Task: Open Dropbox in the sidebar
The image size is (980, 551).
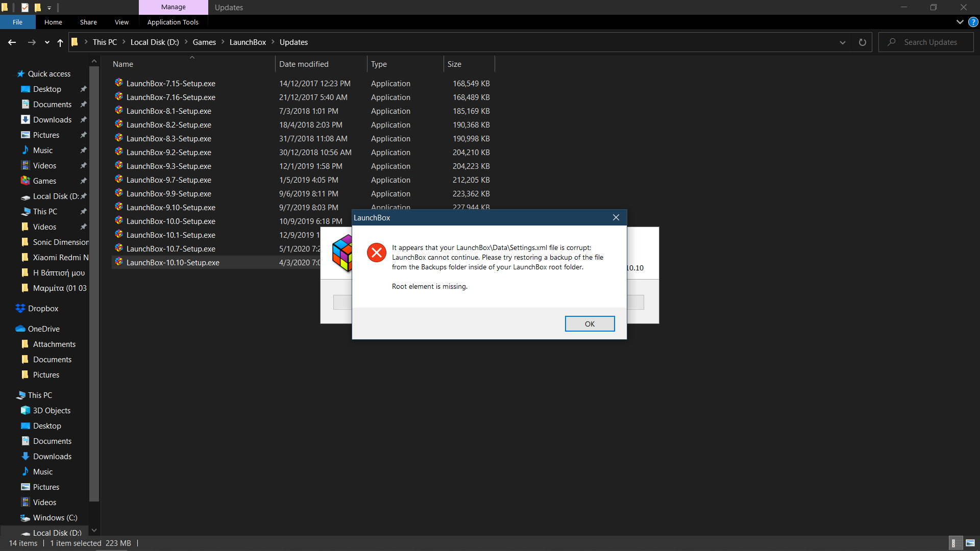Action: [x=43, y=309]
